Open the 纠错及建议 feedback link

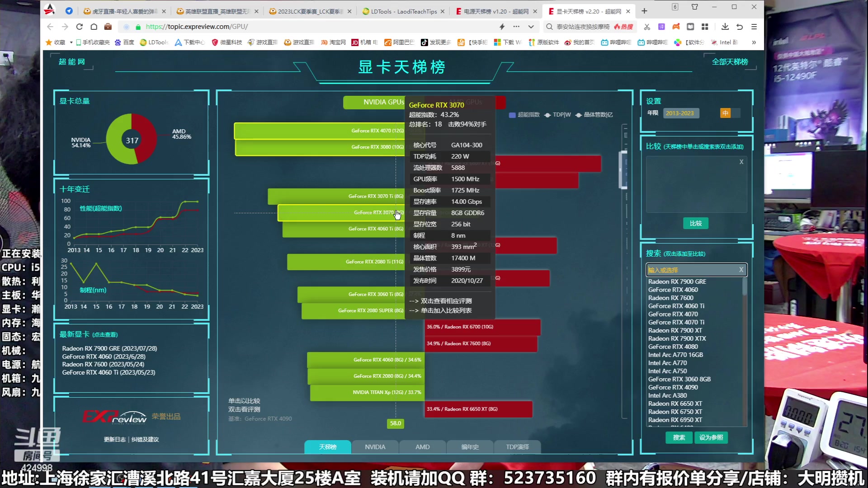point(145,439)
